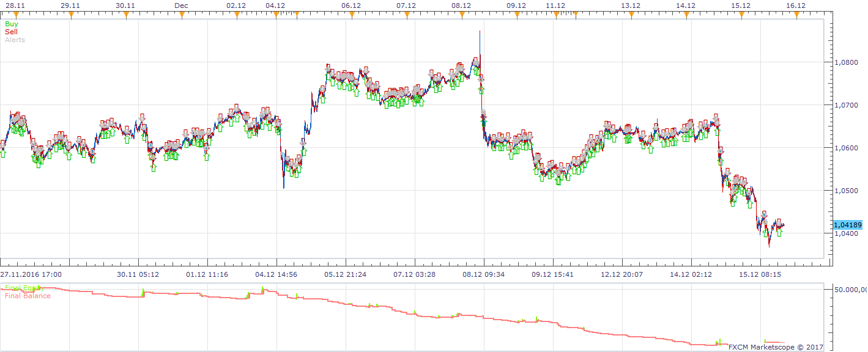Click the orange day marker under 08.12
The width and height of the screenshot is (868, 352).
(461, 15)
